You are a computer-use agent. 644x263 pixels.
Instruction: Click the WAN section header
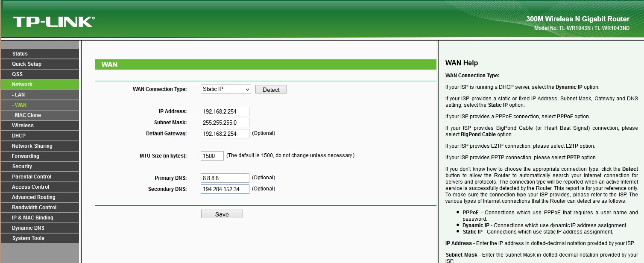pyautogui.click(x=266, y=64)
